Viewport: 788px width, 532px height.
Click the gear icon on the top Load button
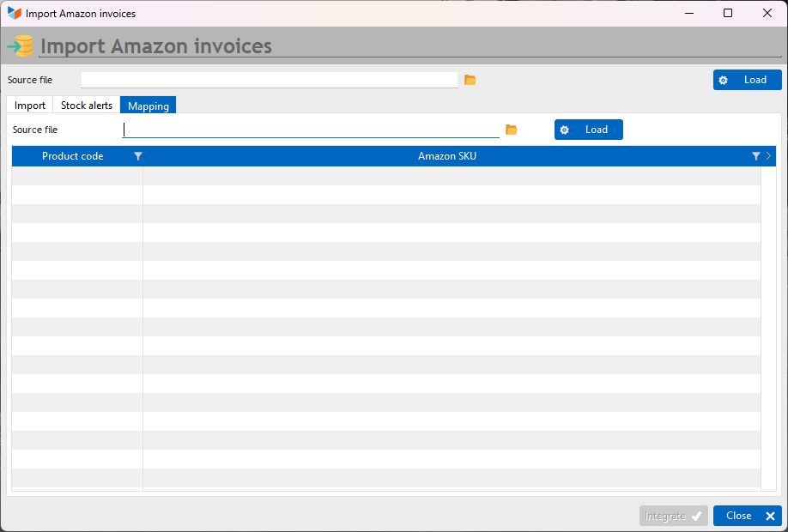click(x=723, y=81)
